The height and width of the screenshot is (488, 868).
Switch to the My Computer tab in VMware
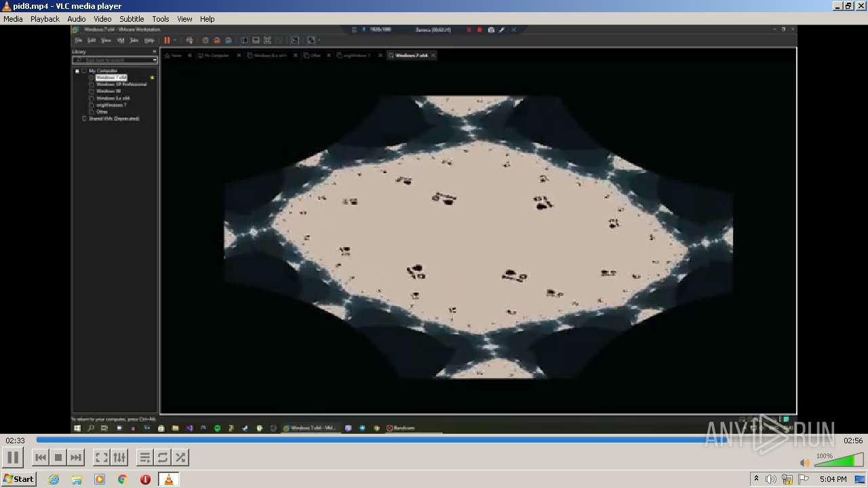point(217,56)
